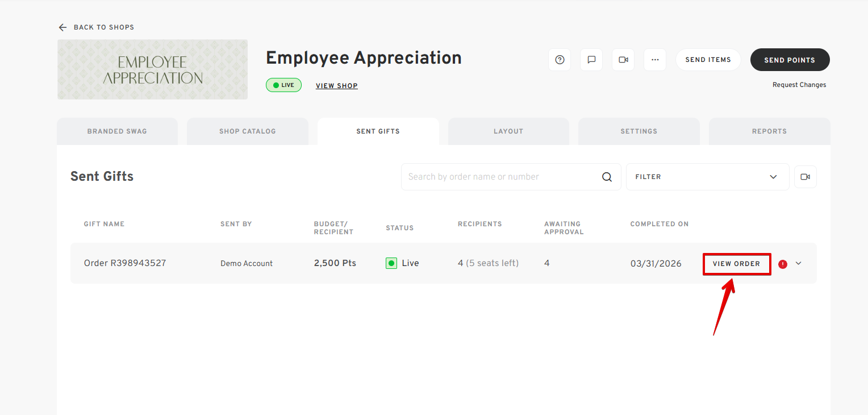This screenshot has width=868, height=415.
Task: Open the Shop Catalog tab
Action: pos(248,131)
